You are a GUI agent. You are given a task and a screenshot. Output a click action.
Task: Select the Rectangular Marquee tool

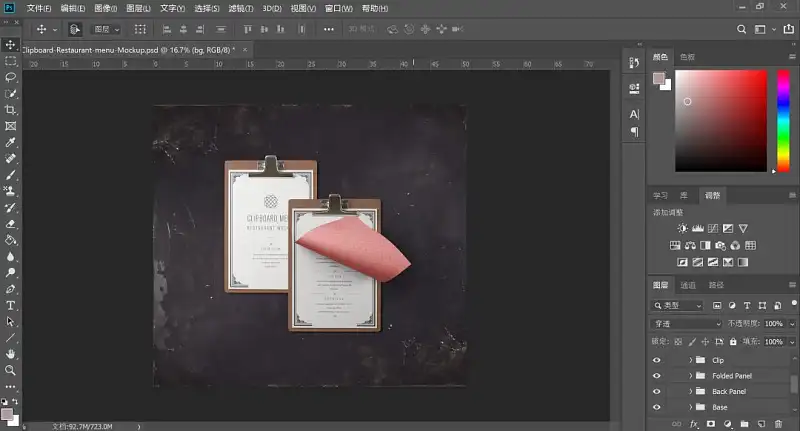[10, 61]
